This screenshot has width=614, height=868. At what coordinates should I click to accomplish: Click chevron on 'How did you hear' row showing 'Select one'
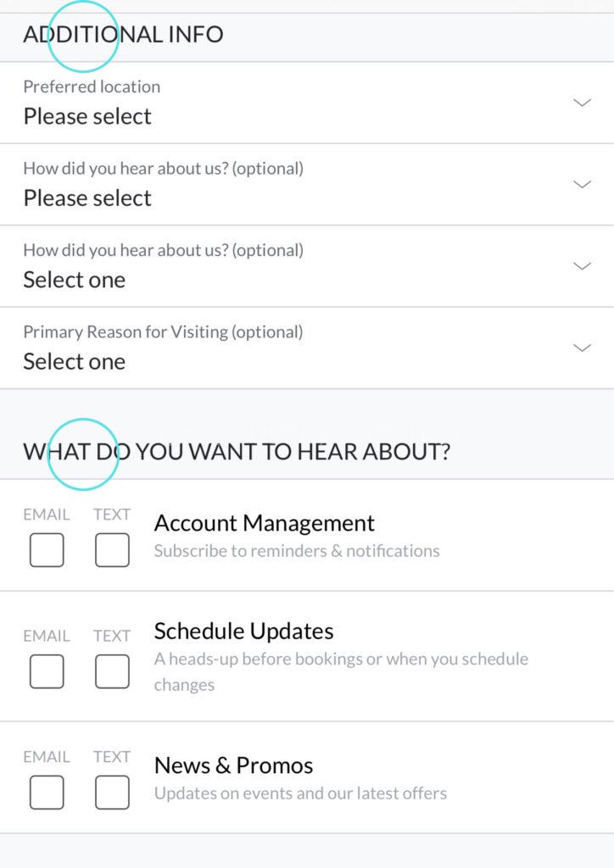(582, 265)
